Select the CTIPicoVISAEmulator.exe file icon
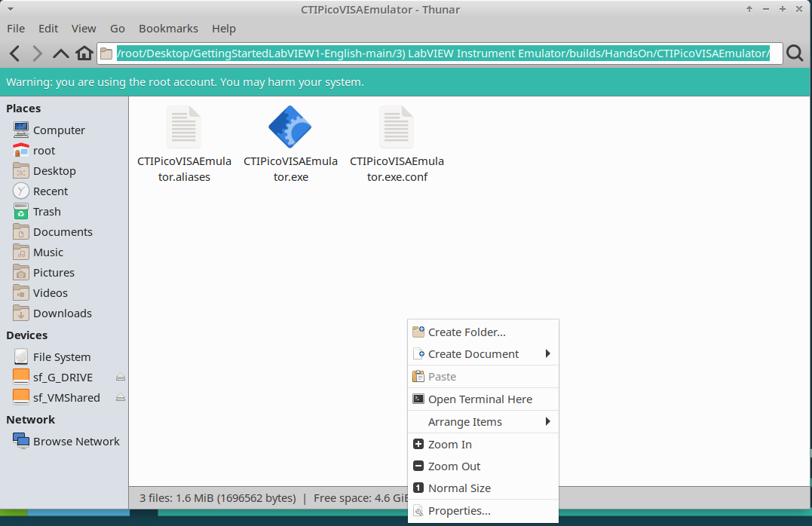 coord(290,127)
